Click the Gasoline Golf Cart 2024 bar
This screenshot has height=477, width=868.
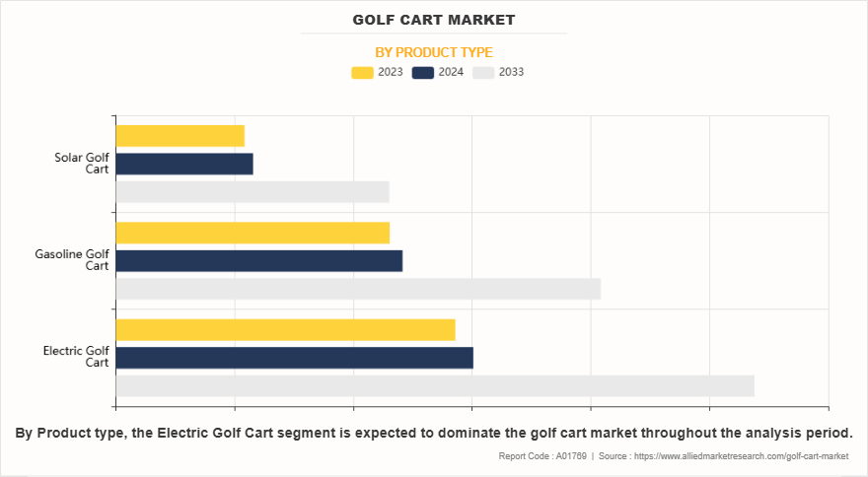pyautogui.click(x=259, y=260)
